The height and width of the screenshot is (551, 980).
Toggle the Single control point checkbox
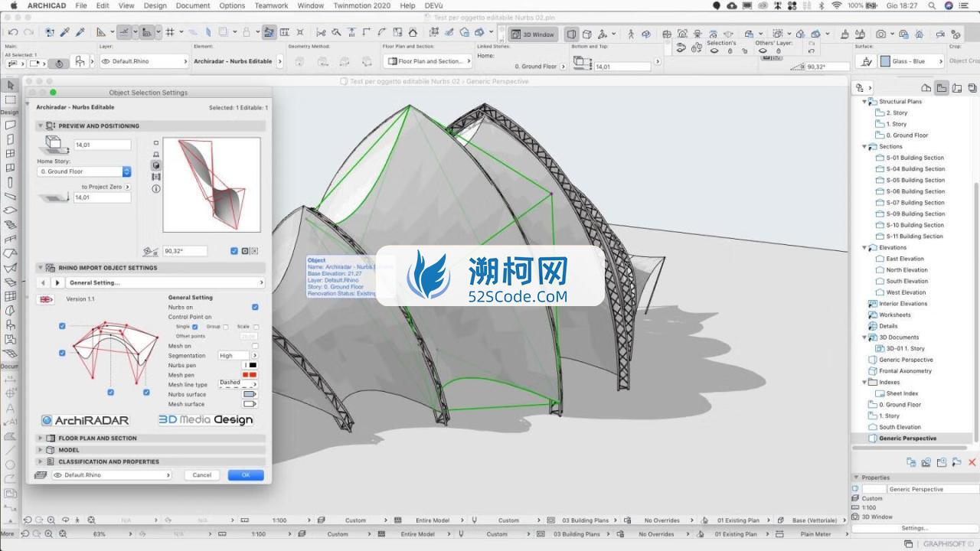pos(194,327)
